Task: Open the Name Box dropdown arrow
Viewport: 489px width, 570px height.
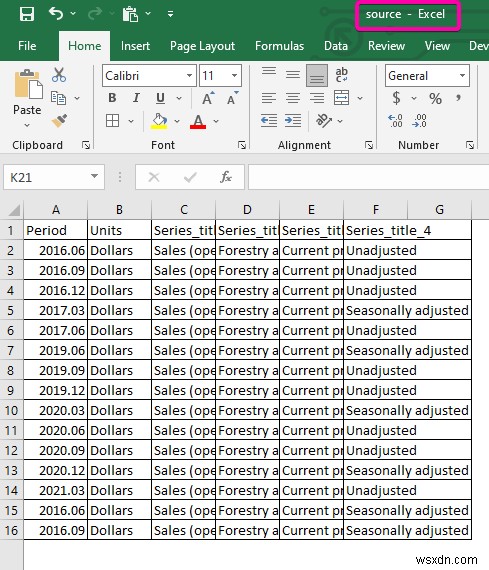Action: [x=95, y=176]
